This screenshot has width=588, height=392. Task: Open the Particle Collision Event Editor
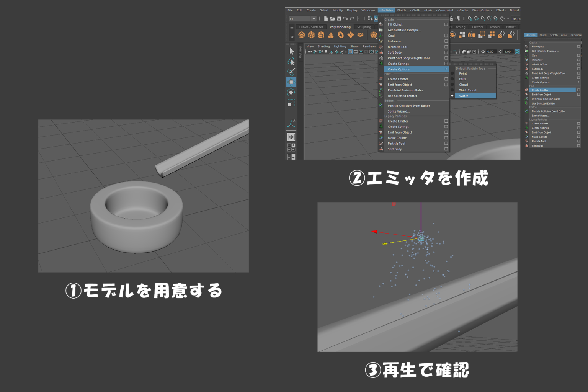point(409,105)
